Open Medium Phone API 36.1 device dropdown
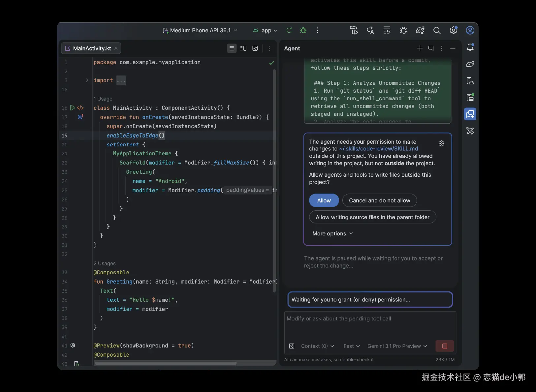536x392 pixels. point(200,30)
